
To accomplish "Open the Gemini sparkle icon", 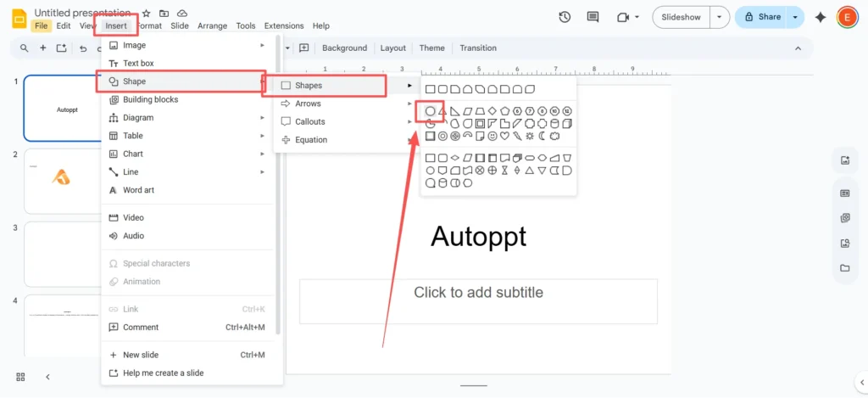I will pos(821,17).
